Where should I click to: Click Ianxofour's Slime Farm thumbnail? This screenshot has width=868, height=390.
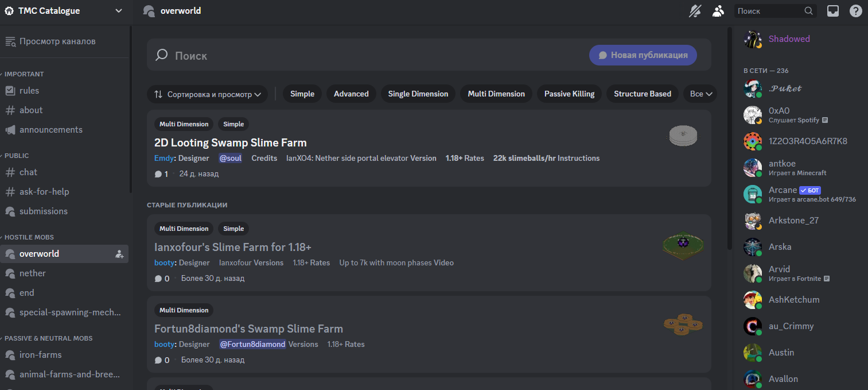coord(683,246)
